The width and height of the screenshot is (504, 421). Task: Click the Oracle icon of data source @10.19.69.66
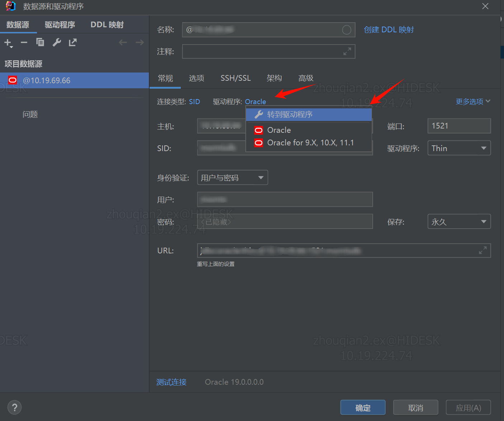[13, 80]
